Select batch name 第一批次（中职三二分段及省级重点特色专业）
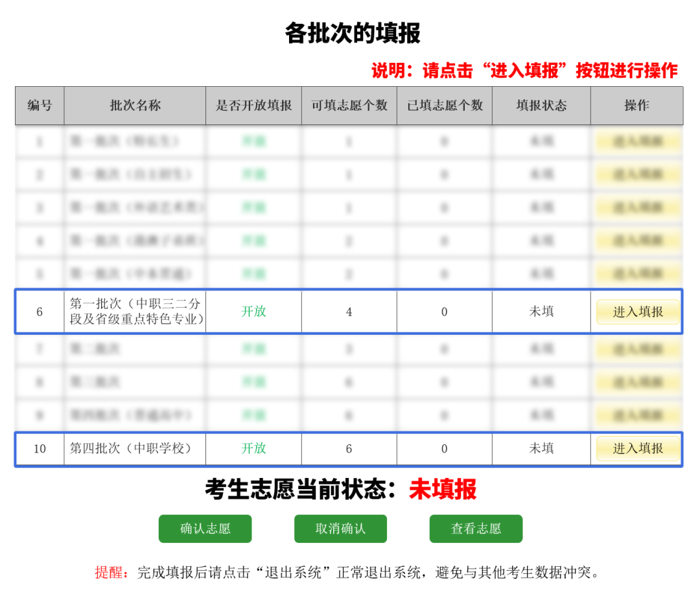 [x=135, y=312]
